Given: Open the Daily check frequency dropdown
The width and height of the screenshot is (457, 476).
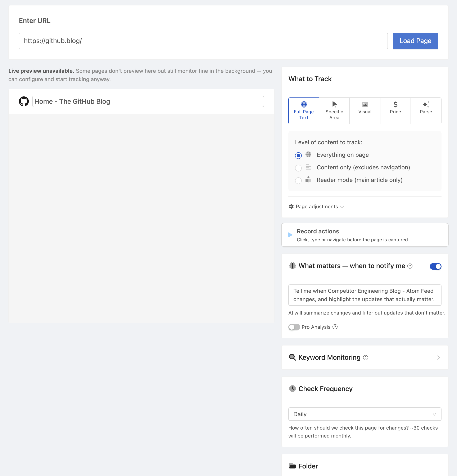Looking at the screenshot, I should [x=365, y=414].
